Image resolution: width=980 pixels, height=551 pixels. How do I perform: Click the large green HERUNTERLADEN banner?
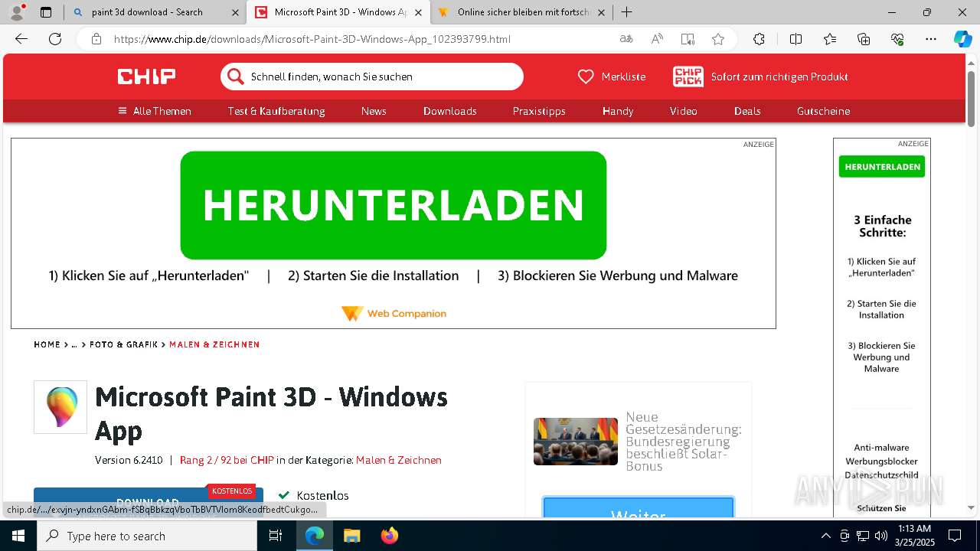tap(394, 205)
